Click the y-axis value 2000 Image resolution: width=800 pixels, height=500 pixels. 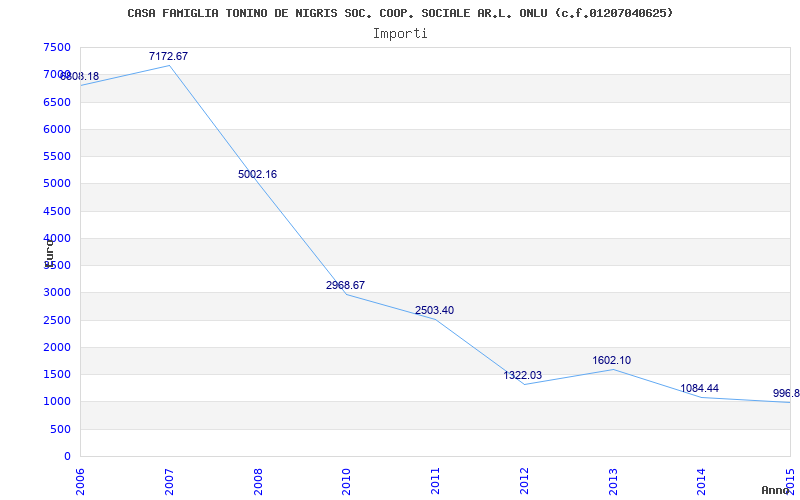[x=57, y=347]
